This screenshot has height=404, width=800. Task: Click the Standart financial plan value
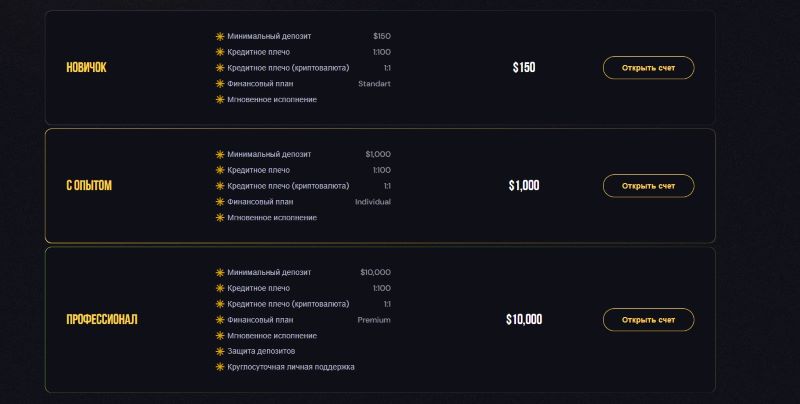(374, 84)
